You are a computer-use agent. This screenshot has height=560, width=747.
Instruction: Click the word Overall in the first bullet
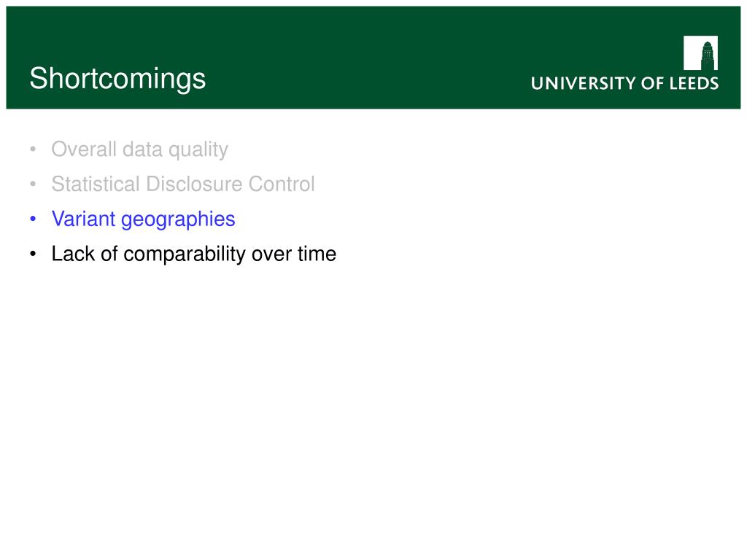[x=84, y=149]
